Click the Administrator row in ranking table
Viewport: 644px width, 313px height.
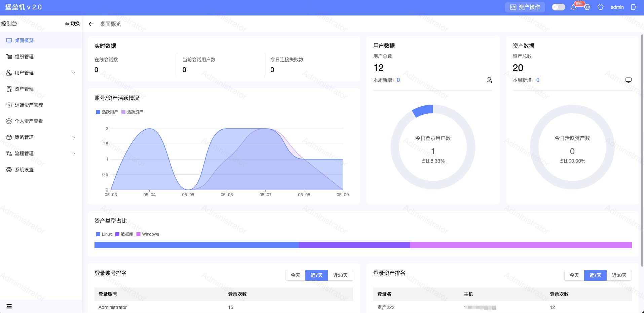(x=224, y=307)
